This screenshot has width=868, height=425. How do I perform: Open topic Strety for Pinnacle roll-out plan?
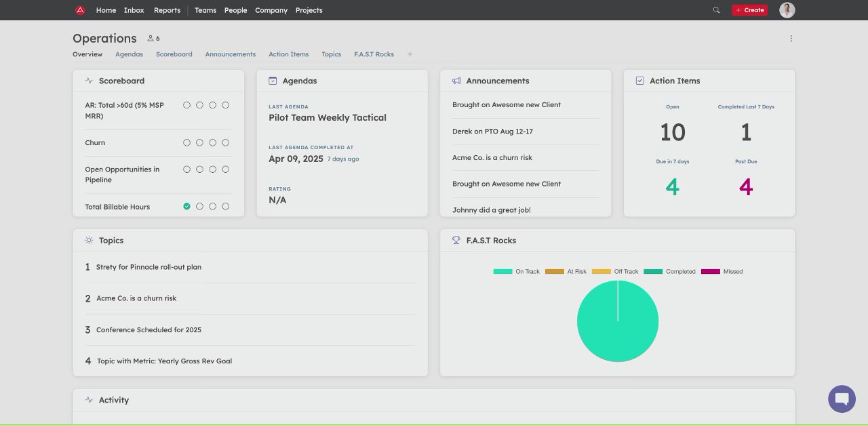click(x=149, y=267)
